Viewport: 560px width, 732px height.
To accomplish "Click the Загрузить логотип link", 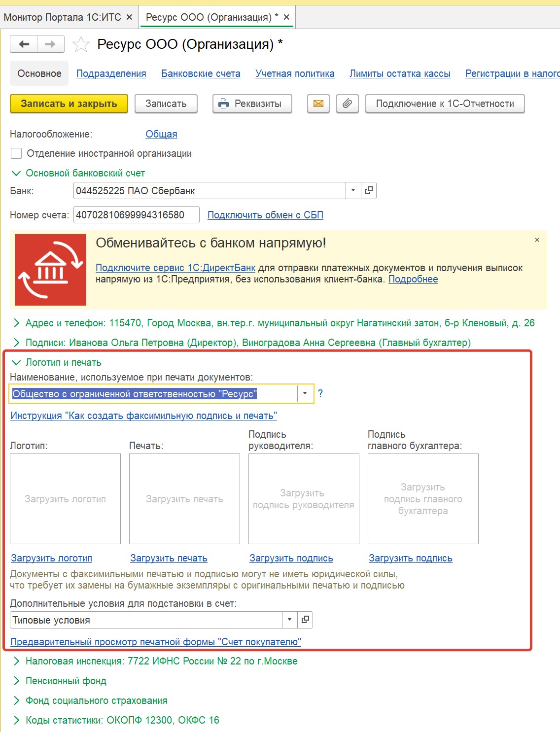I will point(52,558).
